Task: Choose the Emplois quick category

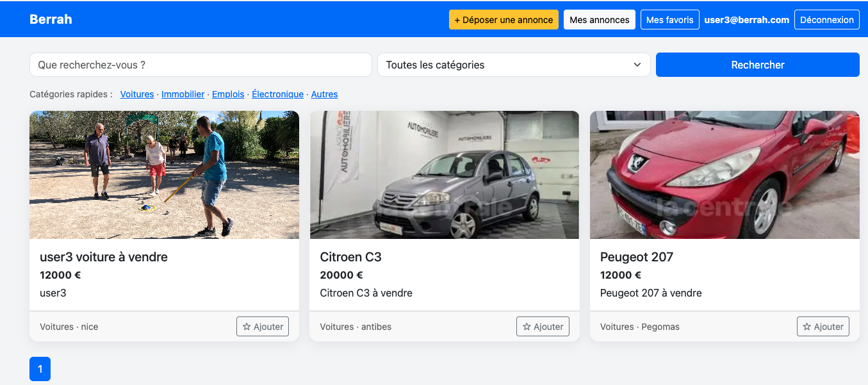Action: pyautogui.click(x=228, y=94)
